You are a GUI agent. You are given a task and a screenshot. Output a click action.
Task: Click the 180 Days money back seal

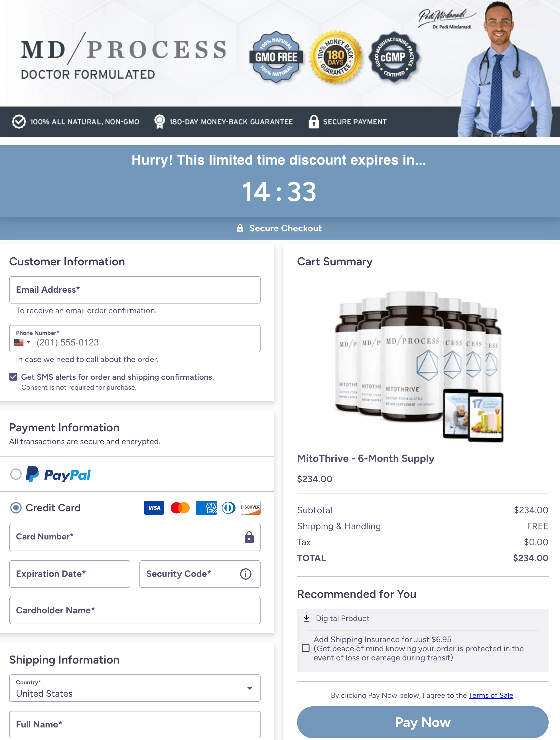[x=335, y=57]
